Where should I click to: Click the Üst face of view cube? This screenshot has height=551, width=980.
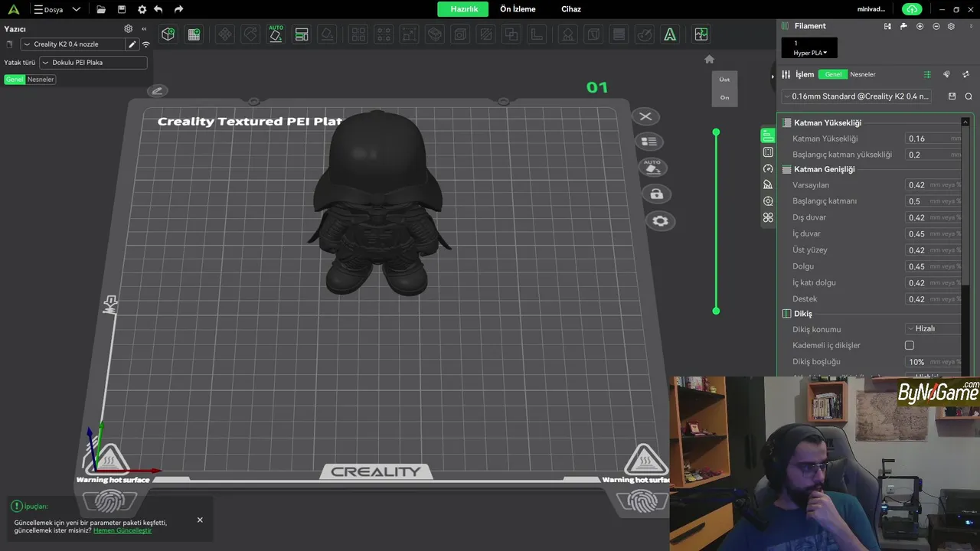724,80
